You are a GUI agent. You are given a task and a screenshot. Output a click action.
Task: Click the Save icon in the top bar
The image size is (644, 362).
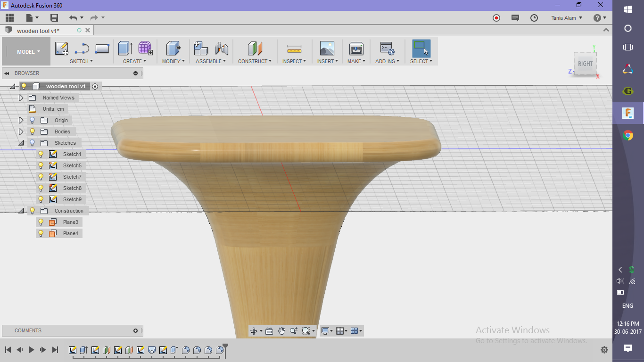[54, 18]
